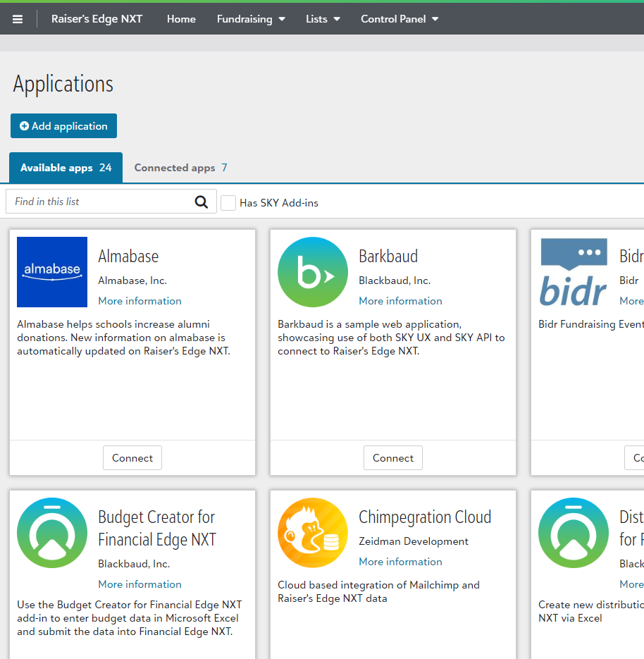Viewport: 644px width, 659px height.
Task: Click the Almabase logo
Action: [x=52, y=272]
